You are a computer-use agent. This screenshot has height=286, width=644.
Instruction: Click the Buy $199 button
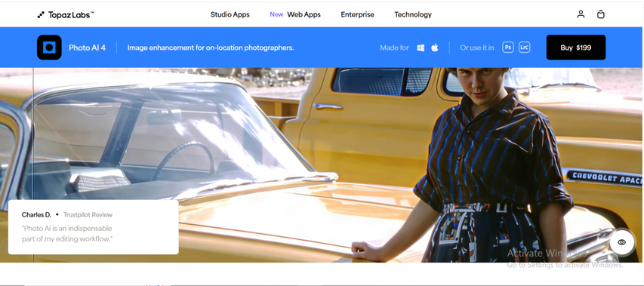[576, 48]
